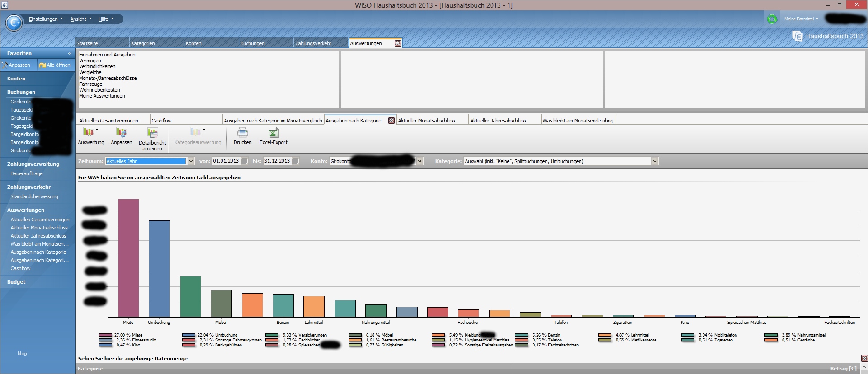Switch to the Buchungen tab
The width and height of the screenshot is (868, 374).
266,43
